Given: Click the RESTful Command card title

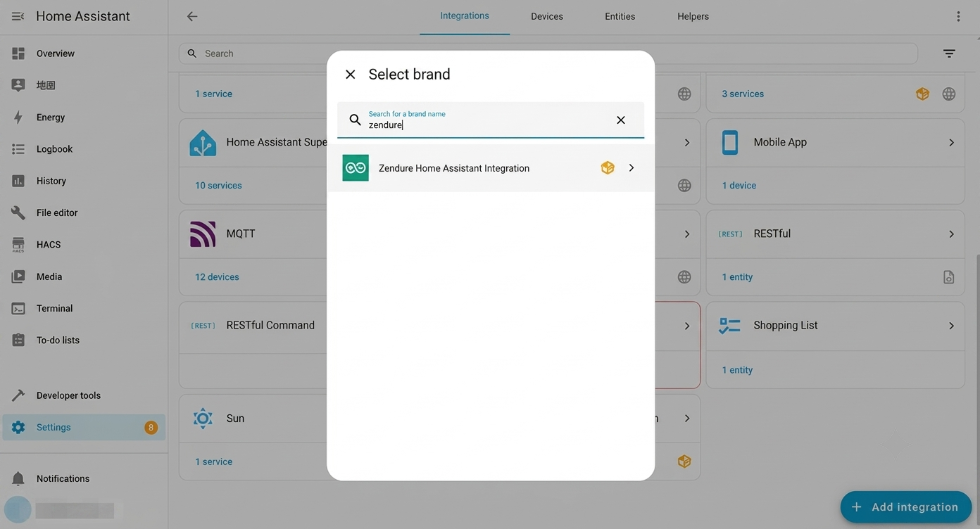Looking at the screenshot, I should point(270,326).
